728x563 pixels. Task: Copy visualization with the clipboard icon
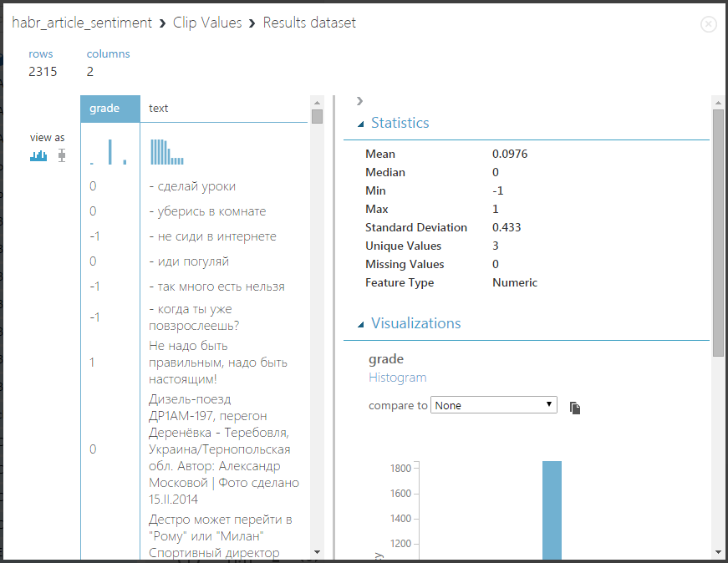point(575,408)
